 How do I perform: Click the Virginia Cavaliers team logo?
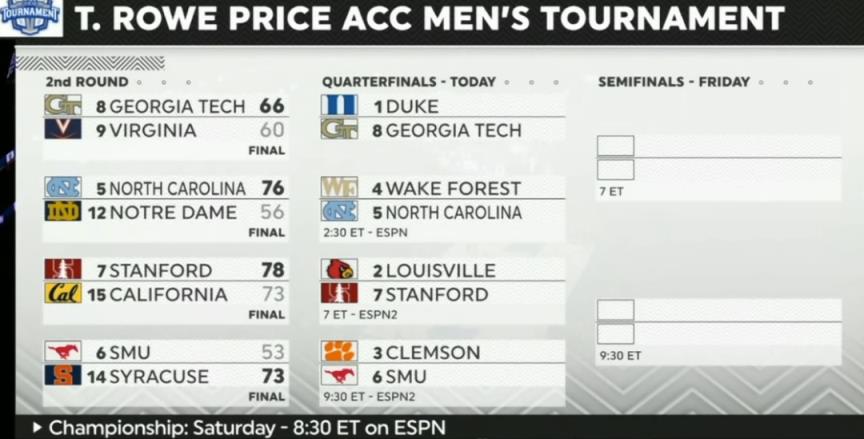62,130
